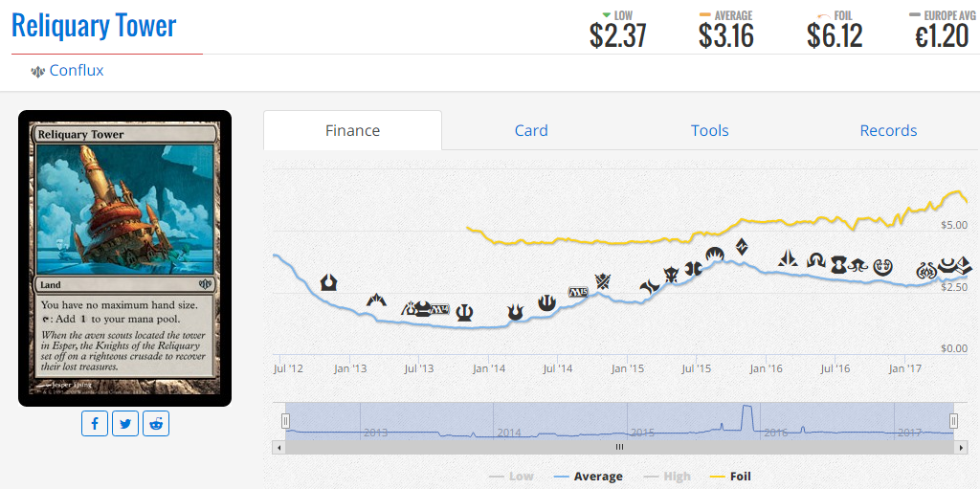Toggle the Low price series in legend
980x489 pixels.
[x=511, y=477]
